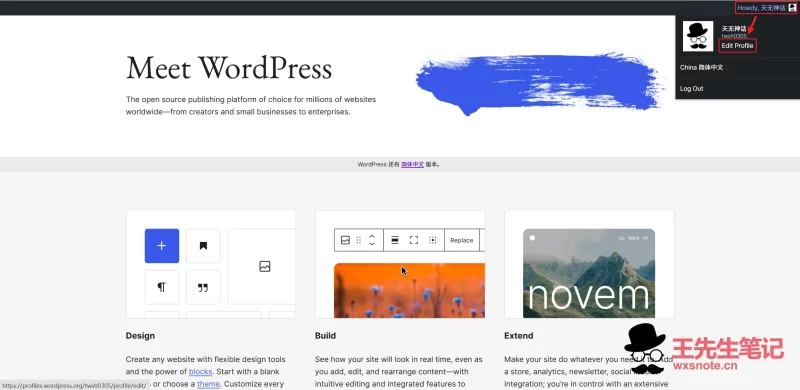The height and width of the screenshot is (390, 800).
Task: Click the image block icon in Build toolbar
Action: 345,240
